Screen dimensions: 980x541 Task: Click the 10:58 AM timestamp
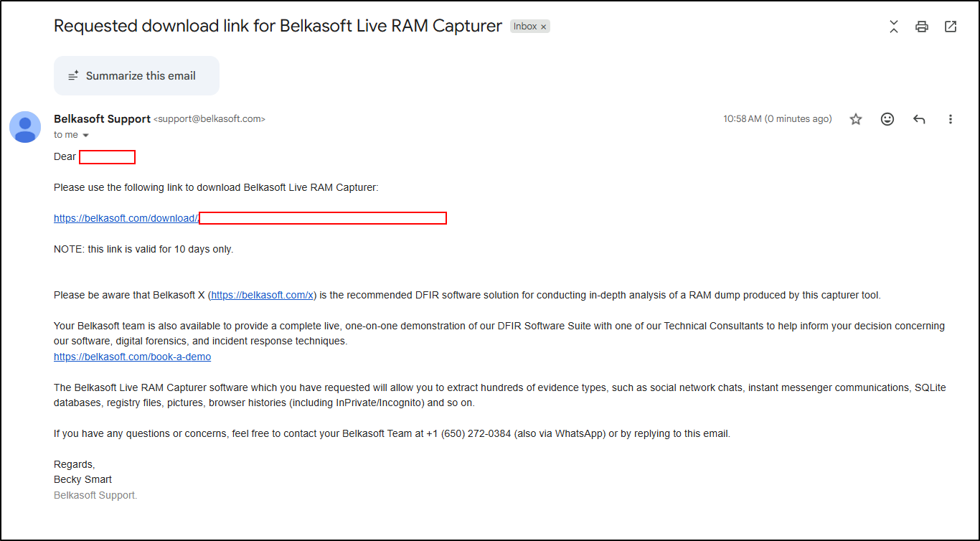(778, 119)
